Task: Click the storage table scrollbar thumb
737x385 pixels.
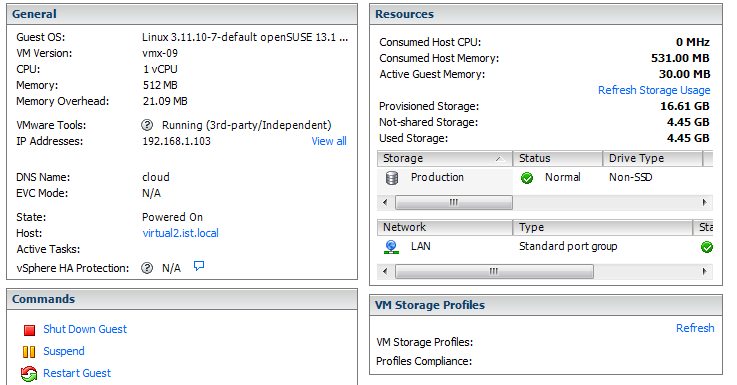Action: 454,203
